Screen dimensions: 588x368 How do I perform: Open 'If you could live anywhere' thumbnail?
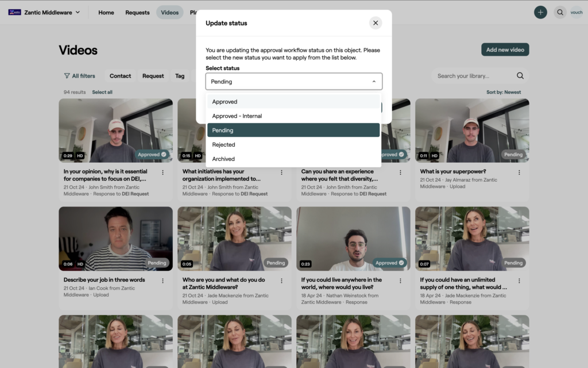pos(353,239)
